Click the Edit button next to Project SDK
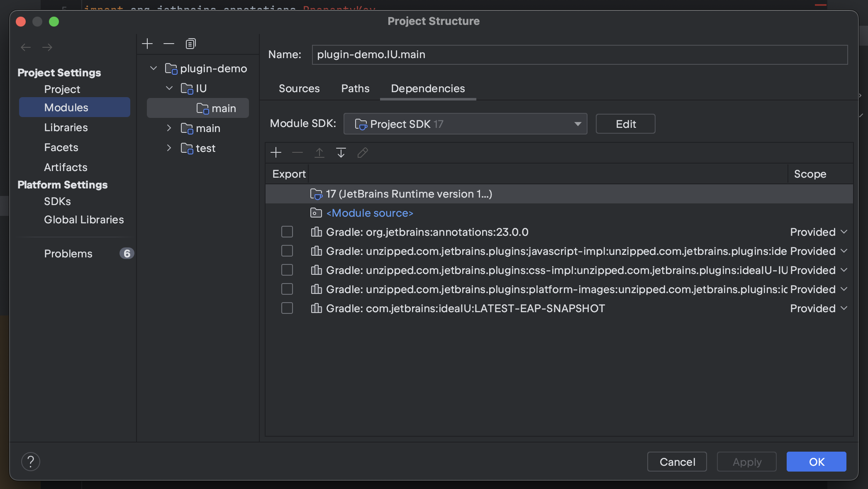The image size is (868, 489). point(625,124)
